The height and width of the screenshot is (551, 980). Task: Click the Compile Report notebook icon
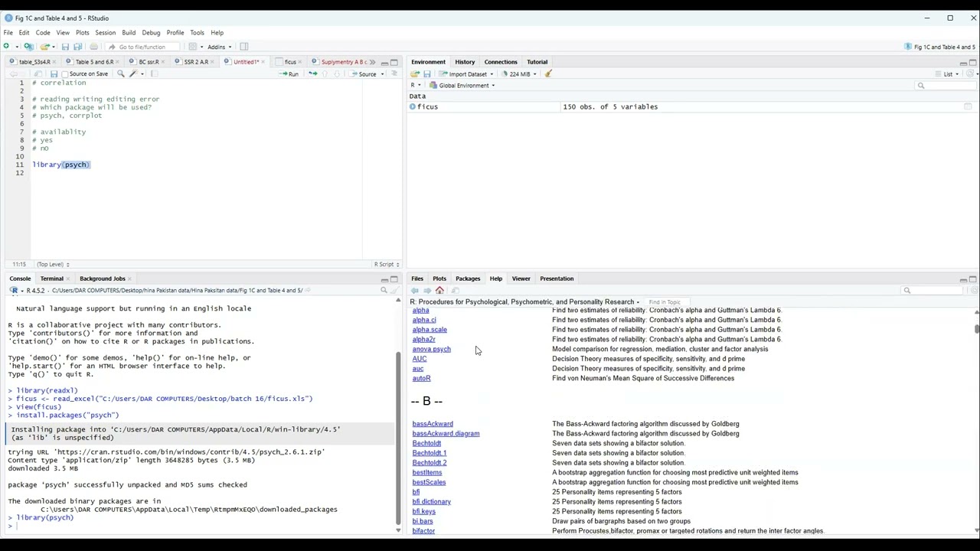(154, 74)
